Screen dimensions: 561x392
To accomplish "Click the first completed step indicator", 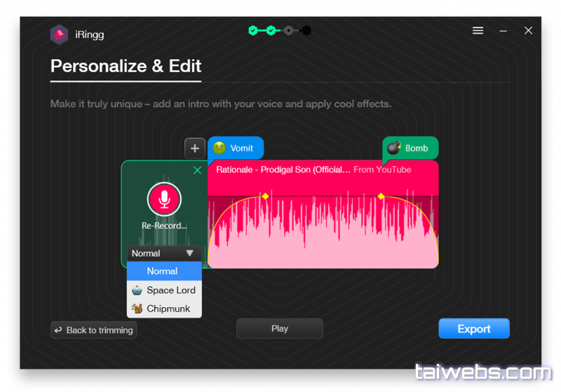I will coord(253,31).
